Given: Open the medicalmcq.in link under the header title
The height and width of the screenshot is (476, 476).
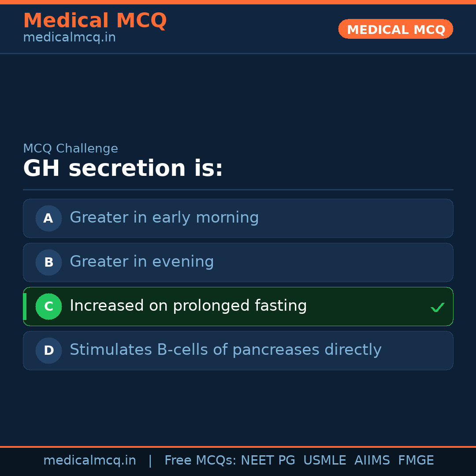Looking at the screenshot, I should tap(69, 37).
